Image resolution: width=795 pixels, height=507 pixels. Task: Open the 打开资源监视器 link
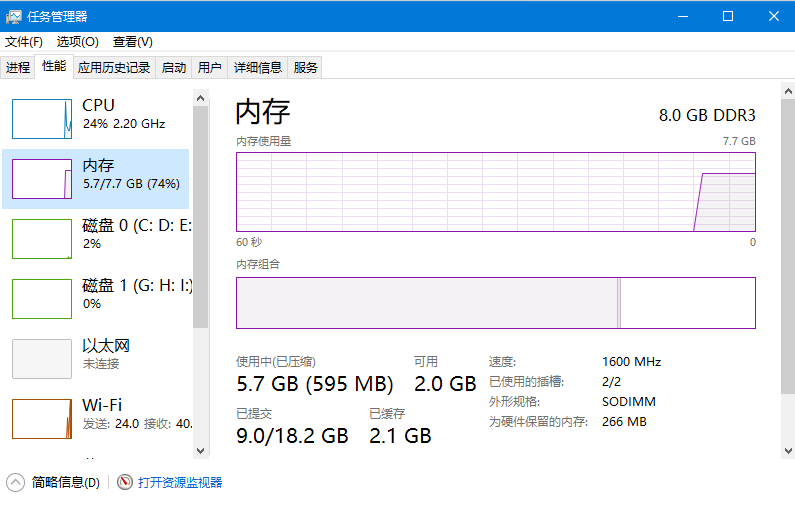[180, 482]
